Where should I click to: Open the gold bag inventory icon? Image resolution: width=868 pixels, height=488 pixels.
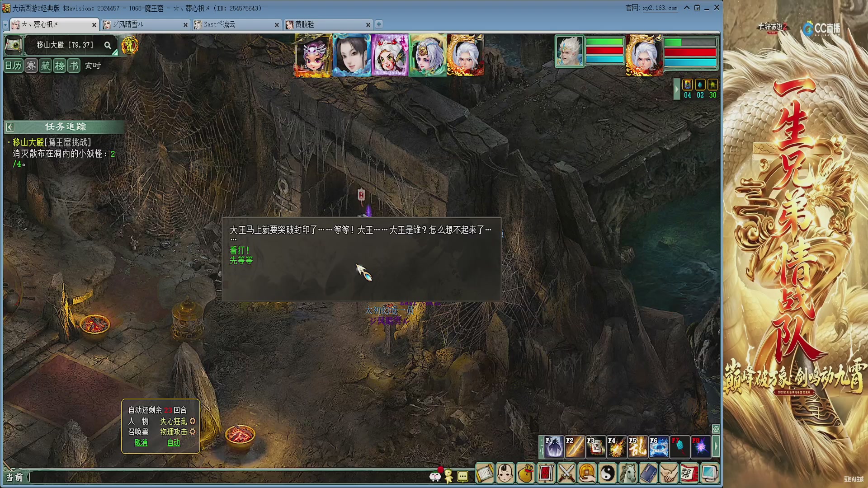click(525, 474)
